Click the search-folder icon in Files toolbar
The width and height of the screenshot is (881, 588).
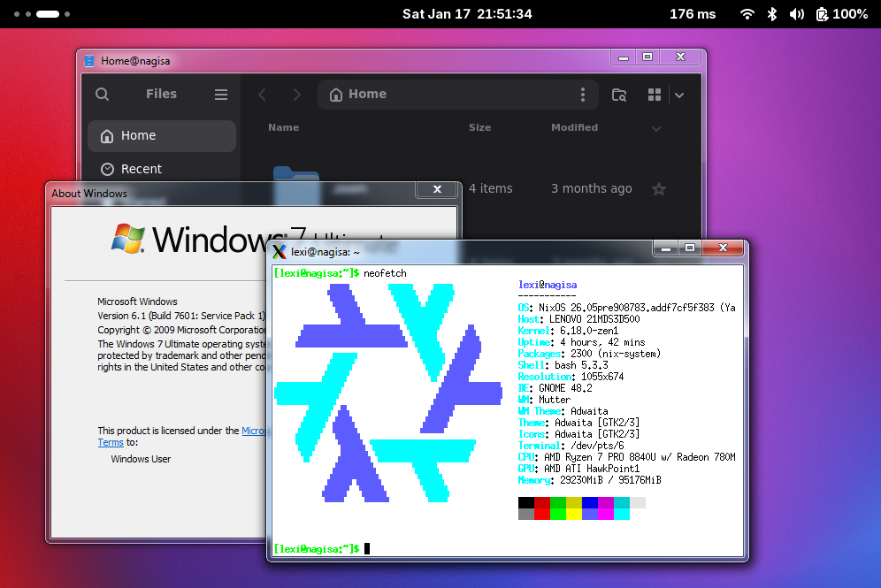pos(619,95)
